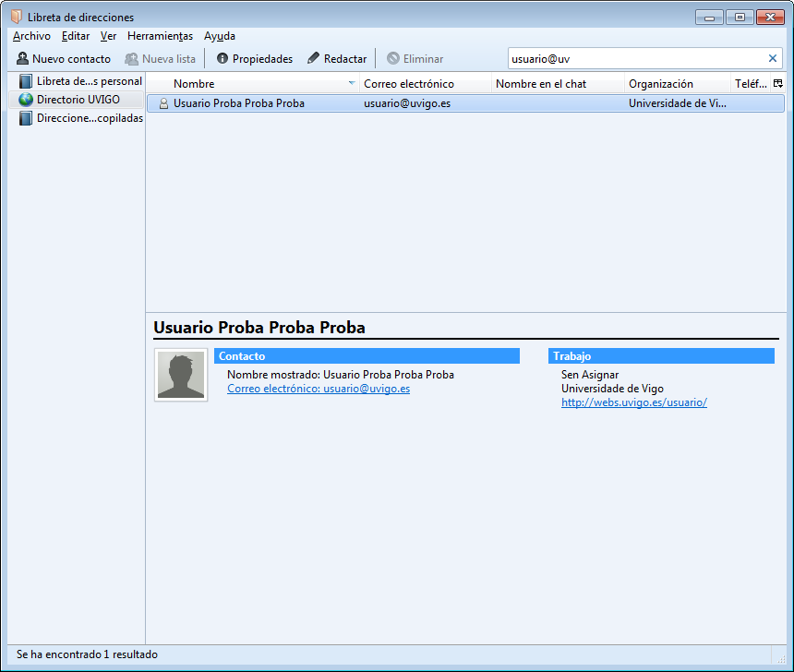Click the usuario@uvigo.es email link

tap(319, 389)
